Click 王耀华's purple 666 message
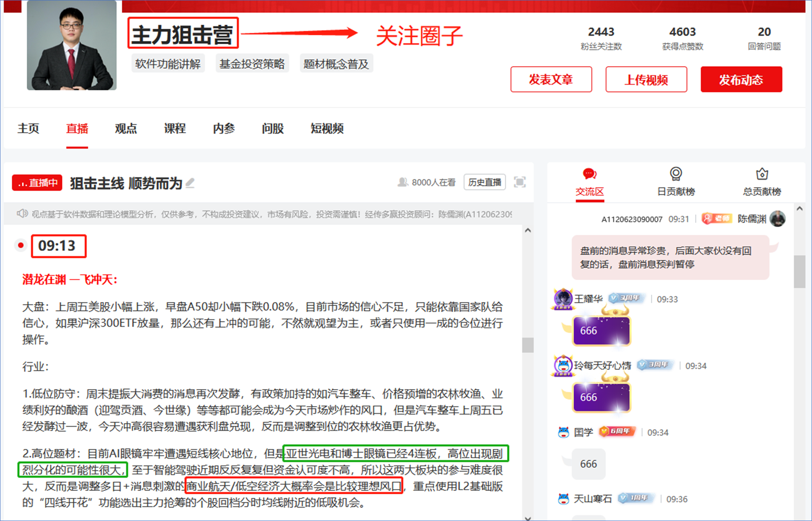 [601, 330]
